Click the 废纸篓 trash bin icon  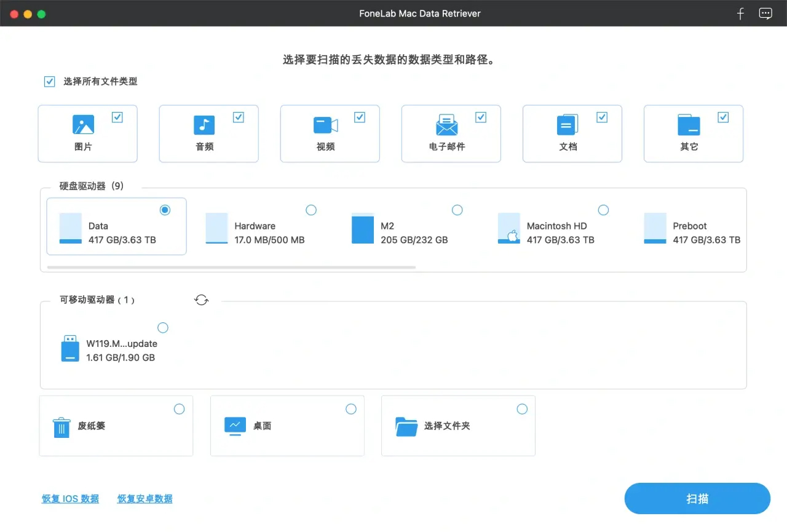point(61,426)
